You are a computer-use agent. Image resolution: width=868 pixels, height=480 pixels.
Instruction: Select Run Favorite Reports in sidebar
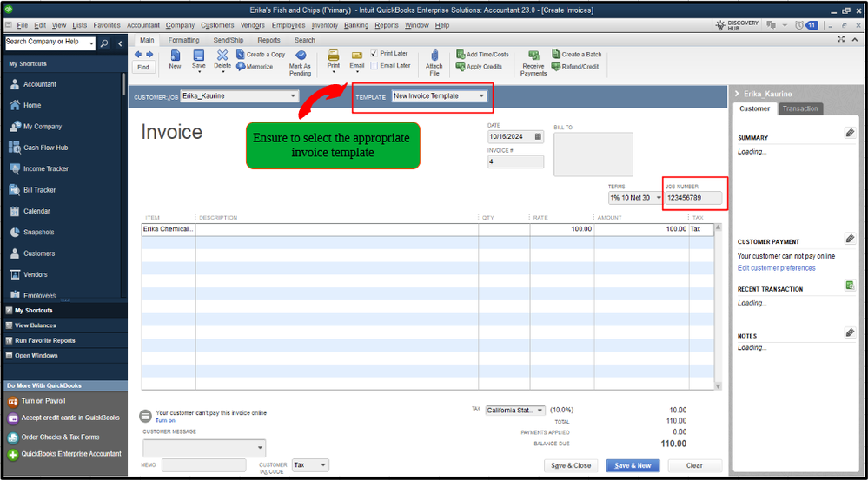(63, 340)
